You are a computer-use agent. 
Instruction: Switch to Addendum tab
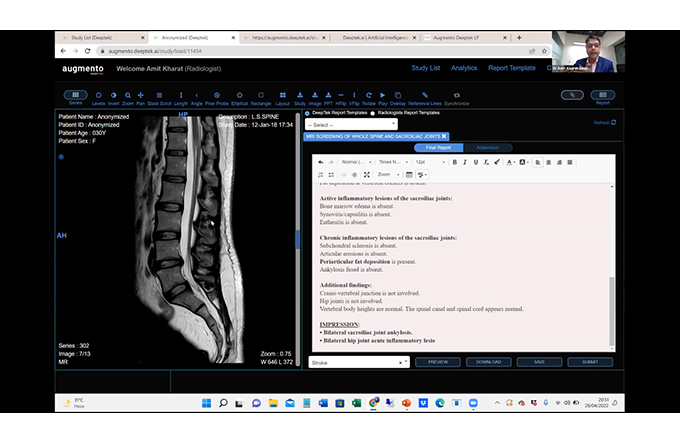(x=487, y=148)
